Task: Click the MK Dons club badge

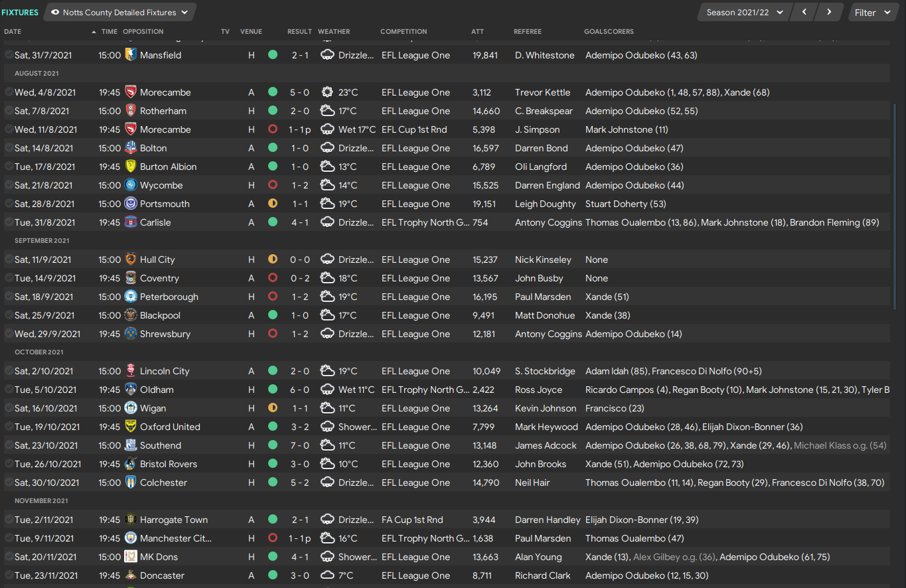Action: [131, 557]
